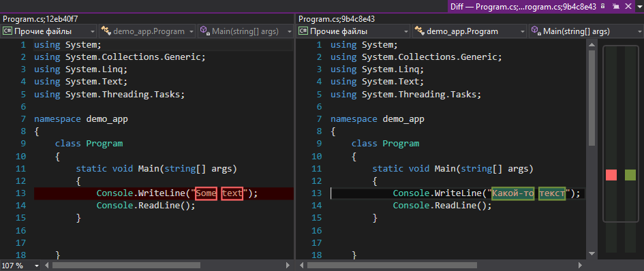Viewport: 644px width, 271px height.
Task: Open left pane Прочие файлы project dropdown
Action: (x=49, y=31)
